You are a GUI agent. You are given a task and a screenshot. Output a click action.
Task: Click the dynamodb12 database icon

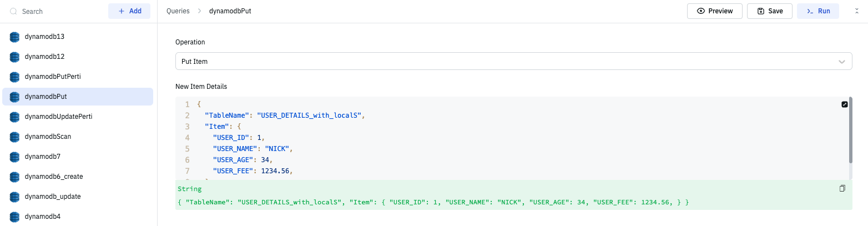coord(15,57)
